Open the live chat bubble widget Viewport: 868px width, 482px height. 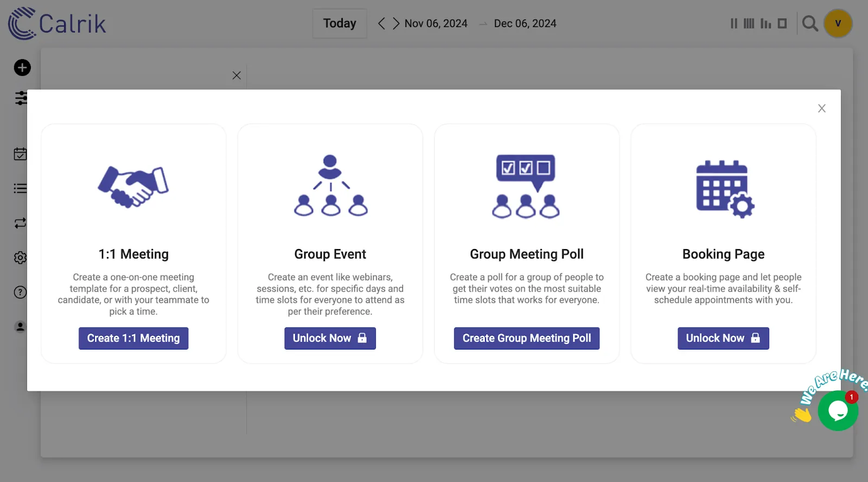[x=838, y=411]
